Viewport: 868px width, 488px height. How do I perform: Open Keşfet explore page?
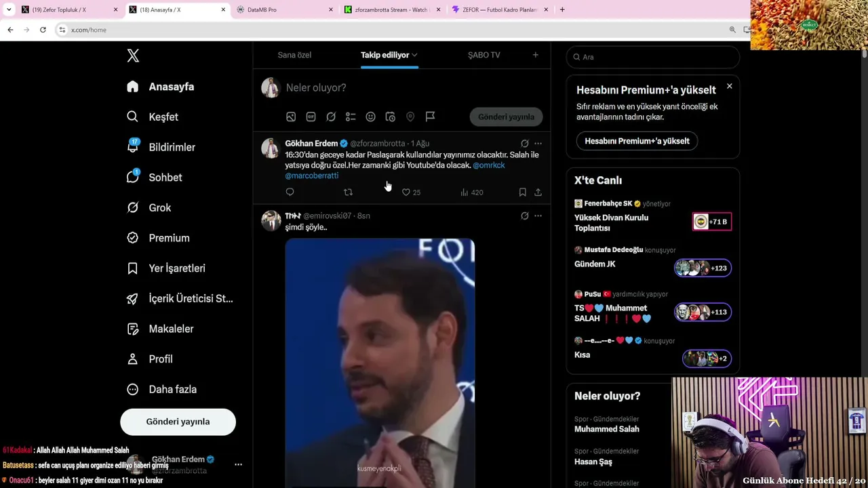(153, 117)
